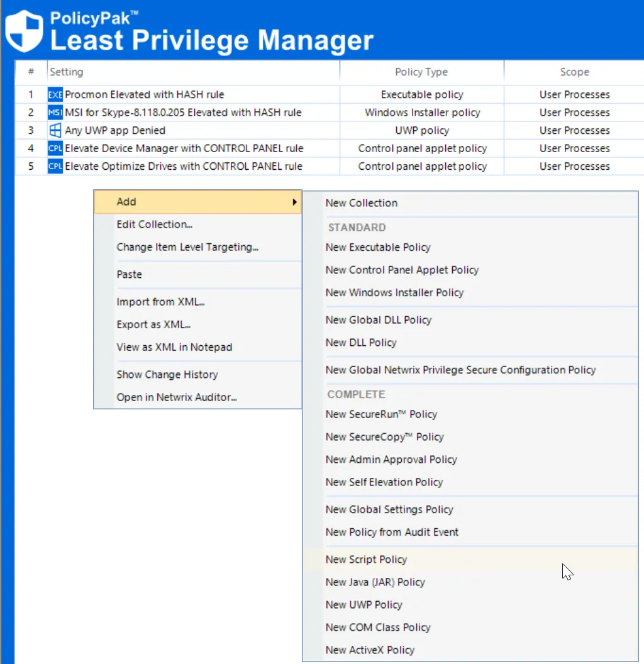Choose New SecureRun Policy
The image size is (644, 664).
[382, 414]
